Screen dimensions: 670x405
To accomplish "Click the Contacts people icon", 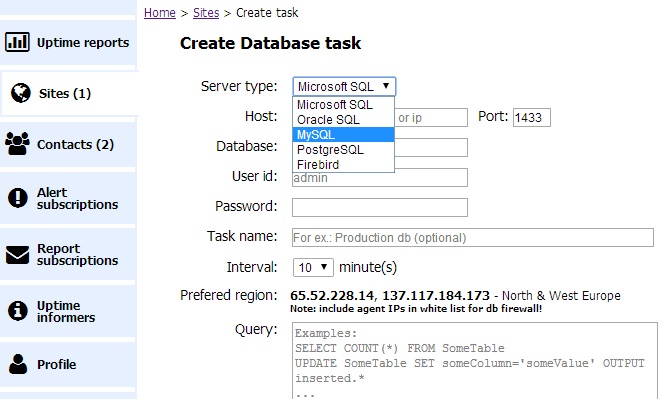I will click(17, 144).
